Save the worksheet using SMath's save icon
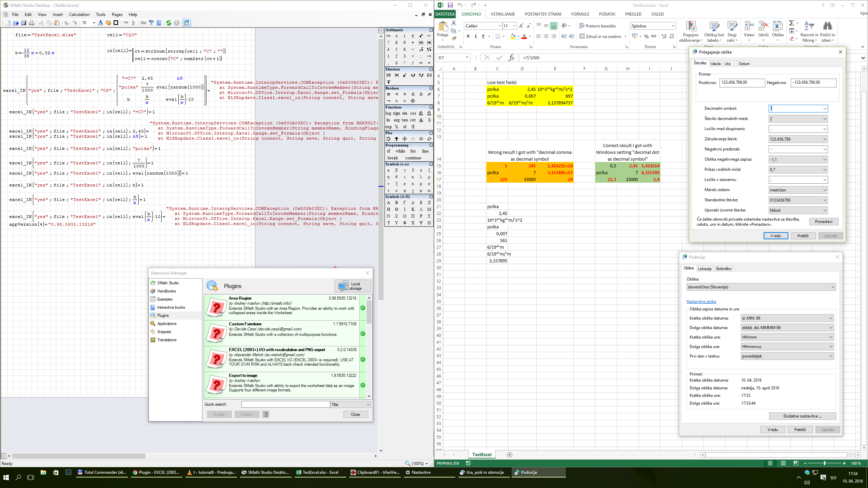This screenshot has height=488, width=868. coord(24,22)
